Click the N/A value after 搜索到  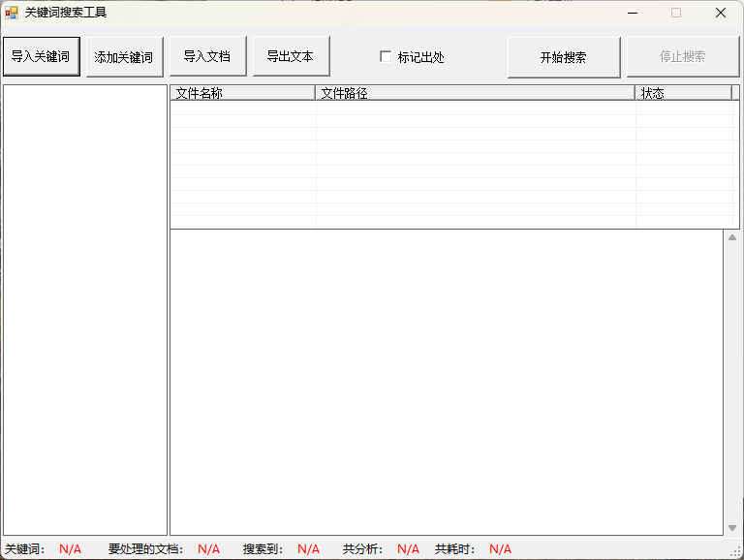308,549
